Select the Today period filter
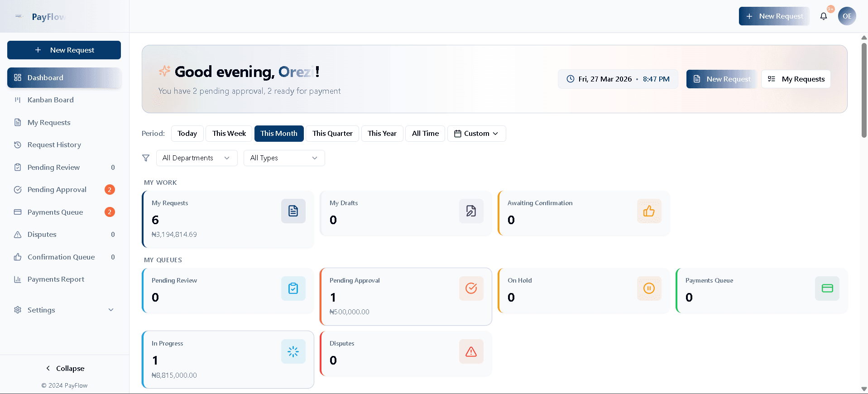The width and height of the screenshot is (868, 394). [187, 134]
